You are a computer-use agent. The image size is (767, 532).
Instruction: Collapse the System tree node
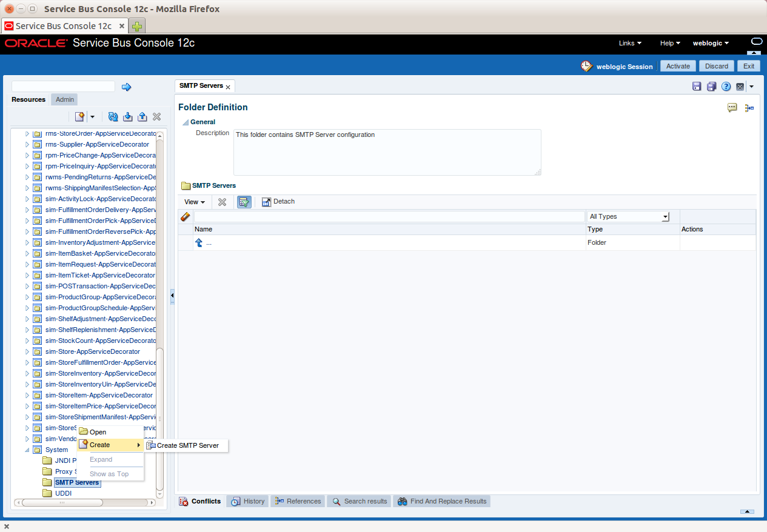point(27,450)
